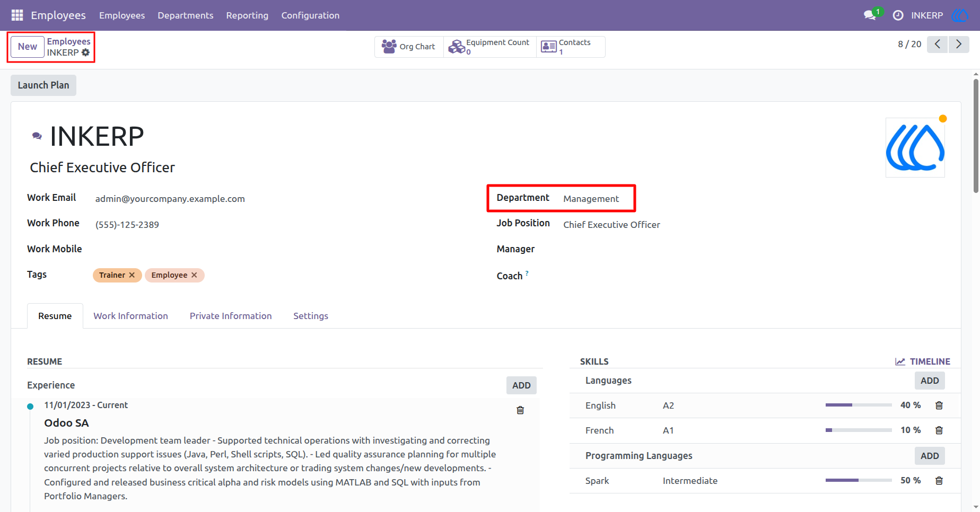Open the apps grid menu icon
980x512 pixels.
[x=17, y=15]
